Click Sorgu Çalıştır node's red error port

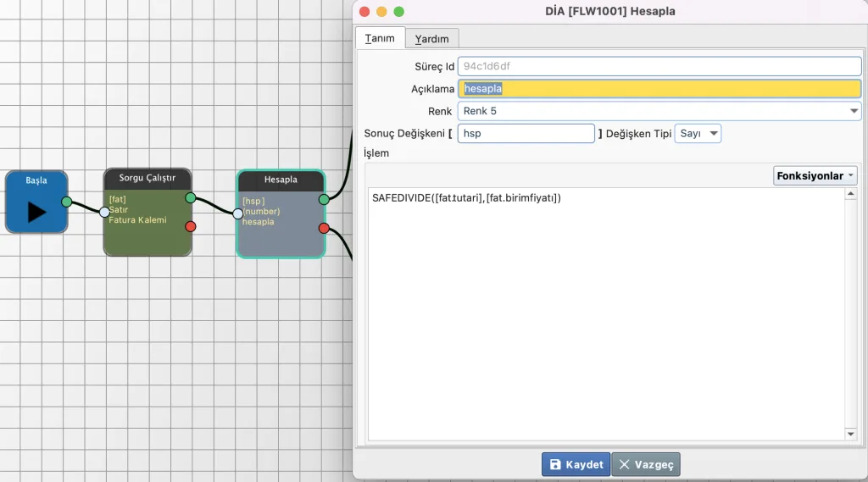click(x=190, y=226)
